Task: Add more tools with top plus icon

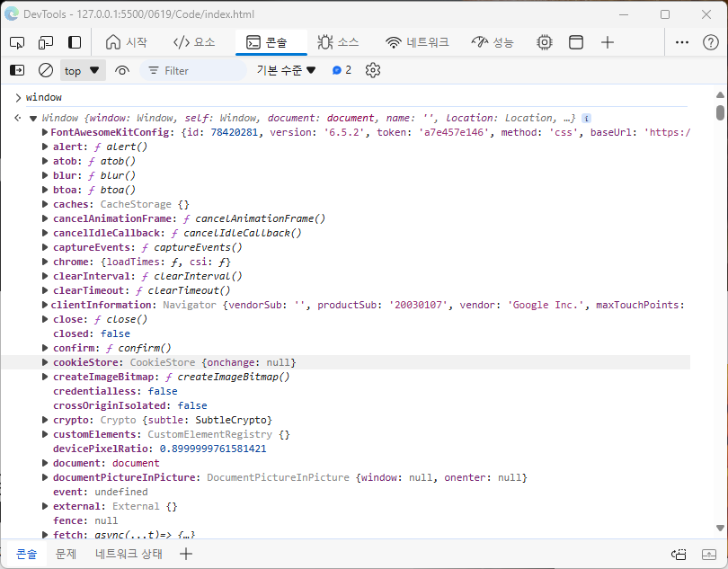Action: point(608,43)
